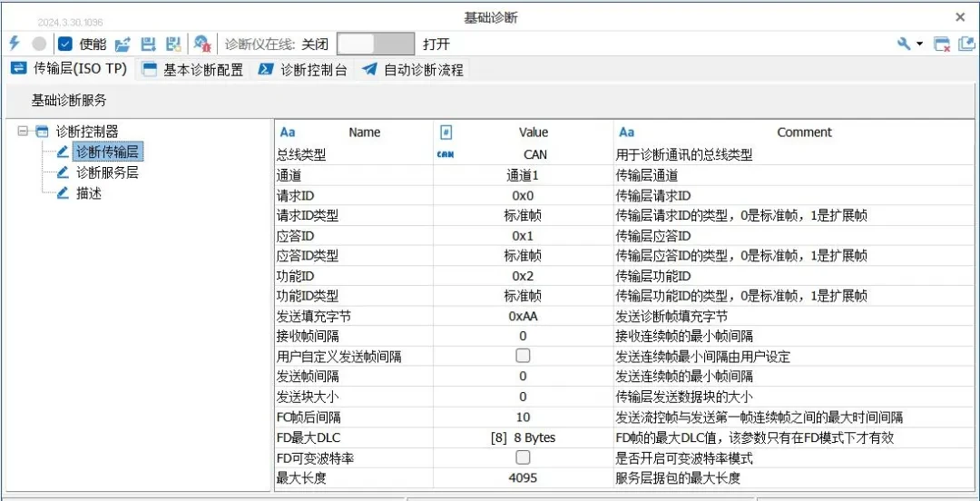Click the 发送帧间隔 value 0
Viewport: 980px width, 501px height.
[524, 376]
